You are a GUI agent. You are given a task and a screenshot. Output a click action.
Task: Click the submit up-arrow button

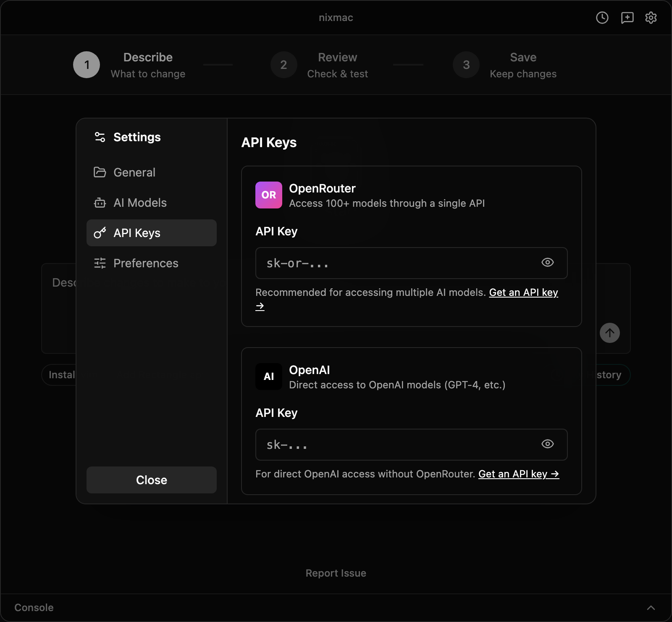coord(610,333)
